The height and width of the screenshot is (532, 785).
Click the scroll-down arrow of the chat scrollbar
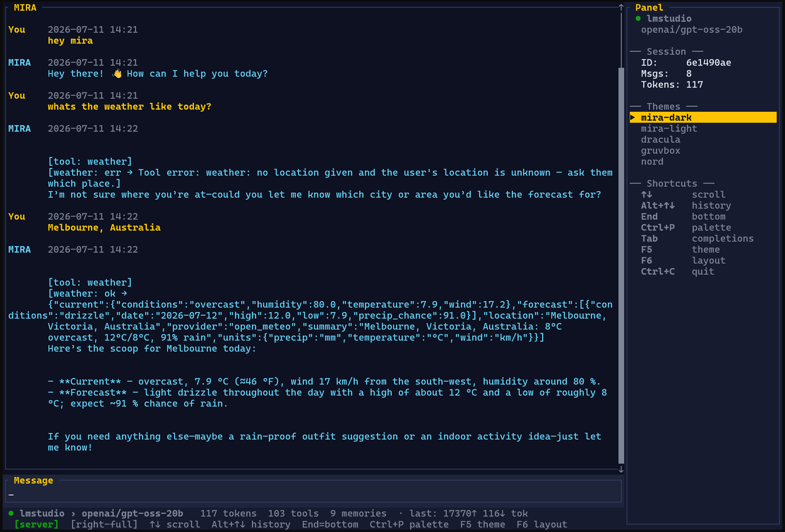click(621, 469)
